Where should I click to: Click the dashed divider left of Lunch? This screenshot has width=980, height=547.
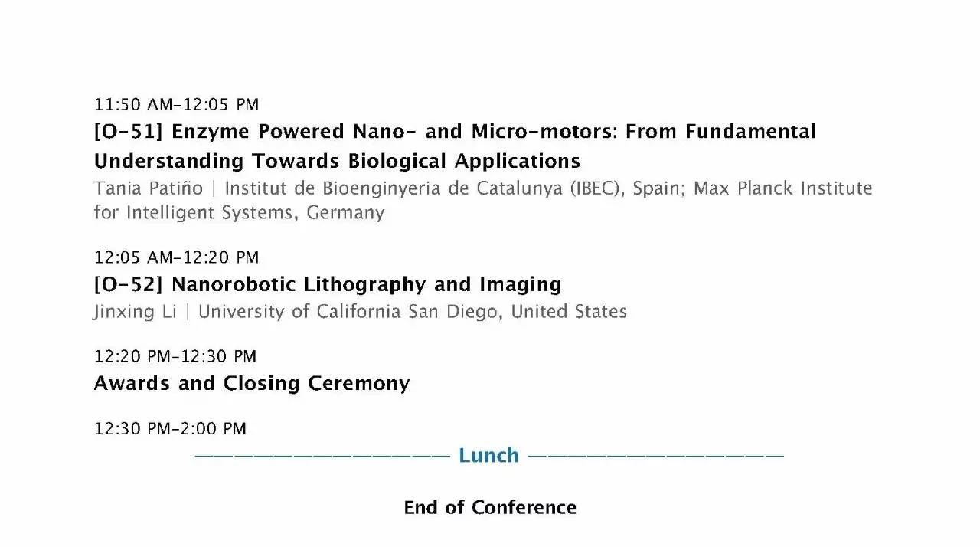[x=322, y=456]
